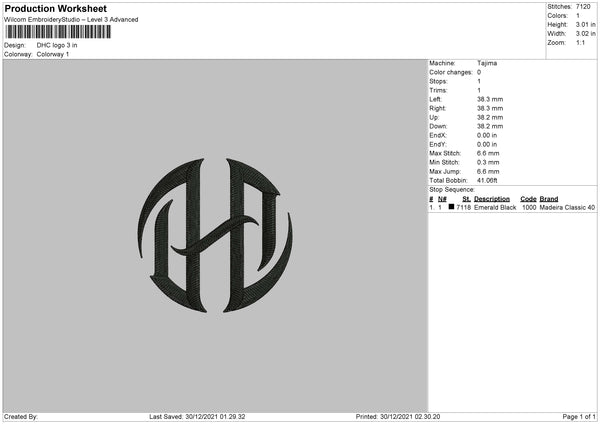Click the Stitches value '7120'
This screenshot has height=424, width=600.
coord(583,7)
